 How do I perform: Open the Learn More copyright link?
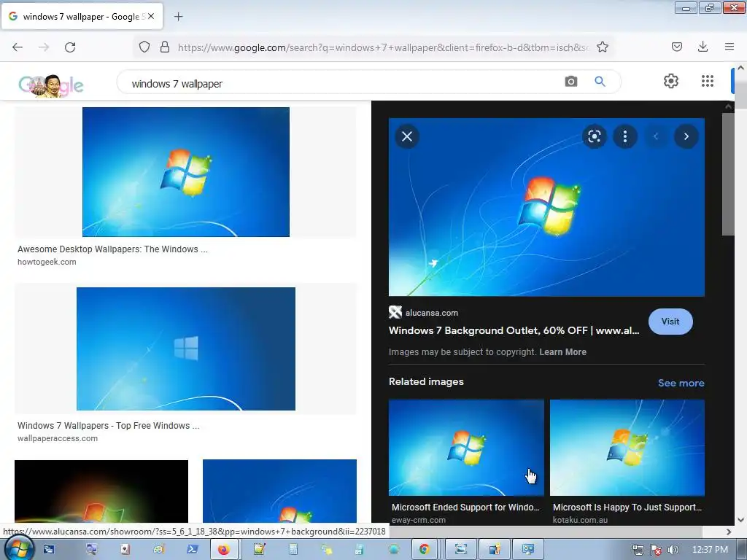click(x=562, y=352)
